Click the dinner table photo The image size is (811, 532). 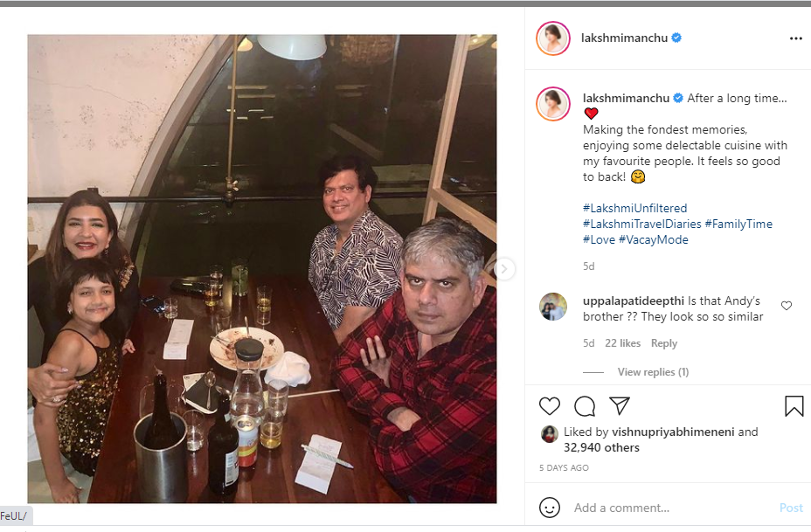262,269
